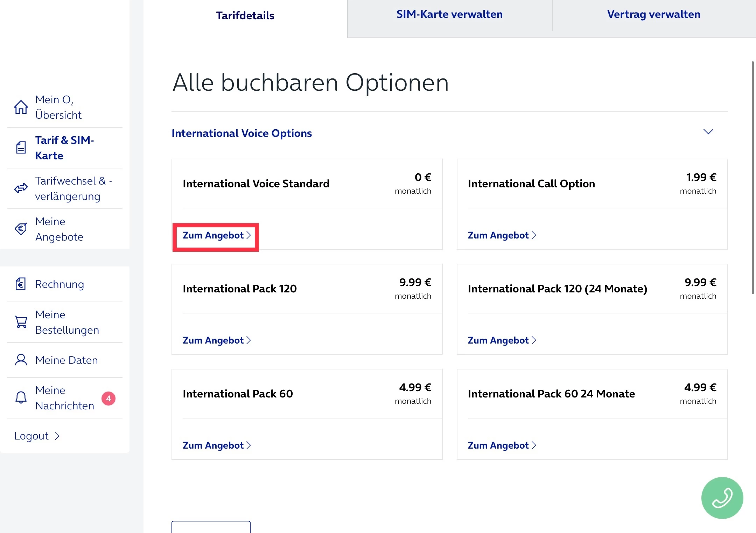Click the document icon for Tarif & SIM-Karte
This screenshot has height=533, width=756.
21,148
